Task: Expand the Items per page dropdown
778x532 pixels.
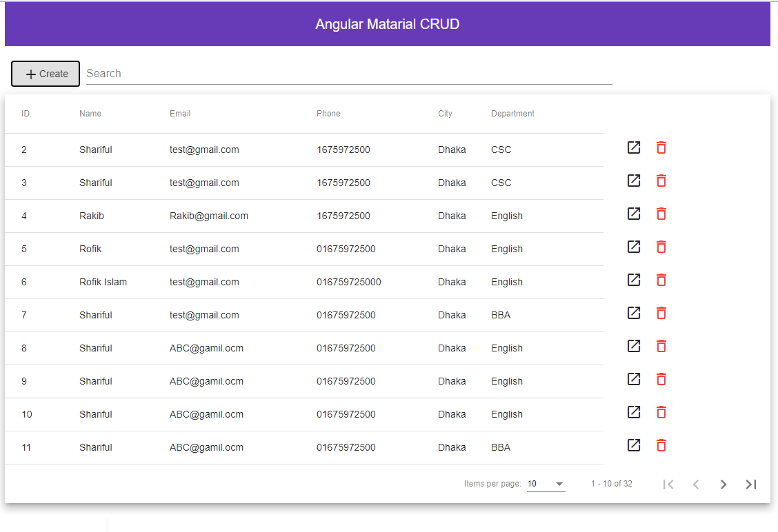Action: pyautogui.click(x=546, y=484)
